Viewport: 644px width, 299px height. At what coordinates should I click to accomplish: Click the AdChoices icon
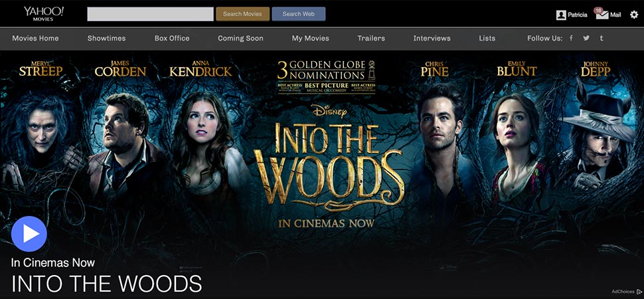(639, 292)
